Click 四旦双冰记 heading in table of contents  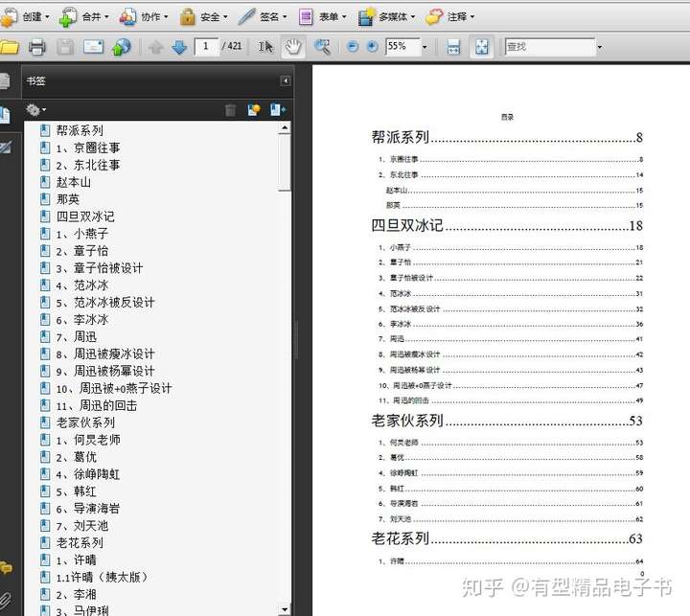(407, 225)
